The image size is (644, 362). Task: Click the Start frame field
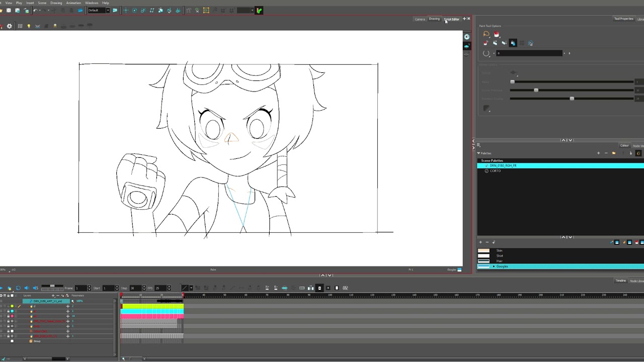pyautogui.click(x=110, y=288)
